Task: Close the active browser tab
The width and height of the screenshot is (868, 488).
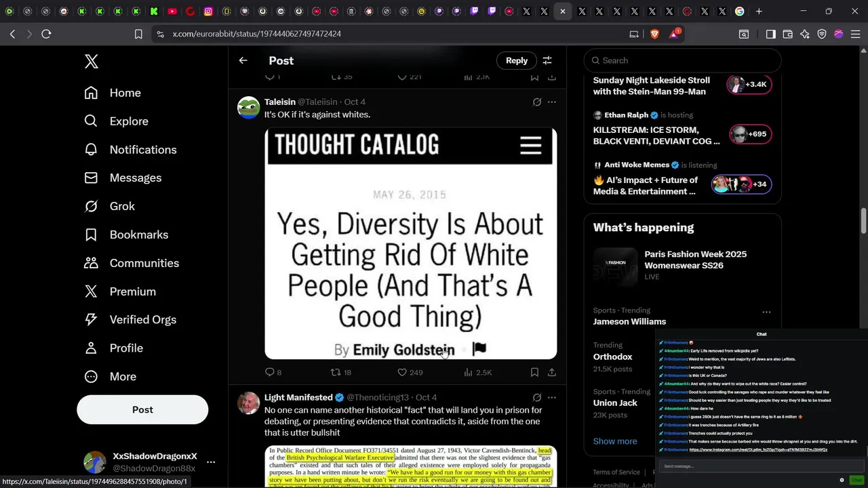Action: coord(563,12)
